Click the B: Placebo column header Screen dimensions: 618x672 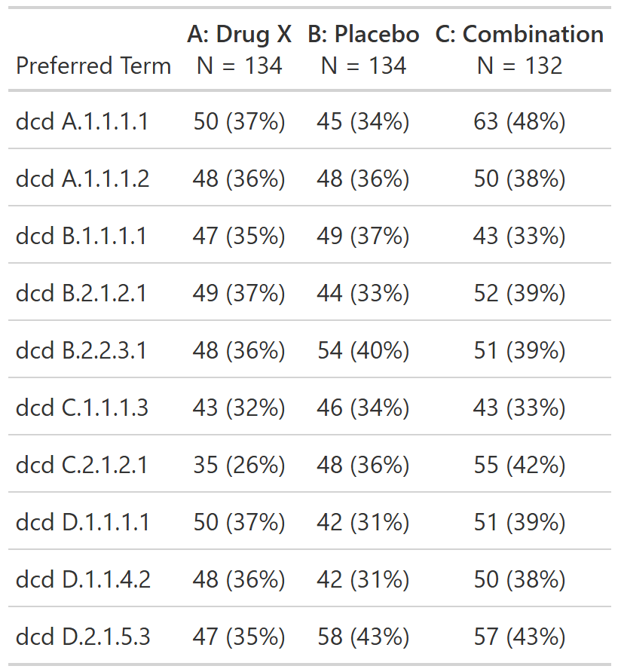coord(363,35)
